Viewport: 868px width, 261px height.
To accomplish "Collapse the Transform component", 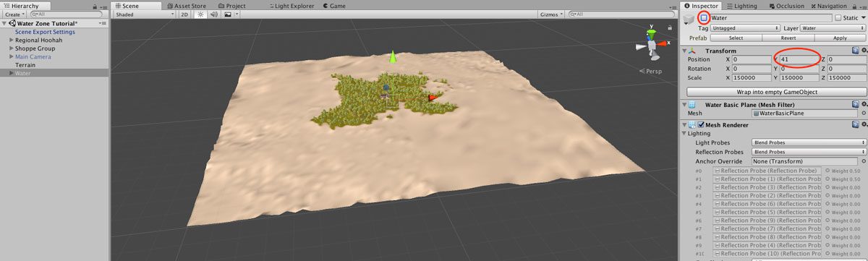I will point(685,51).
